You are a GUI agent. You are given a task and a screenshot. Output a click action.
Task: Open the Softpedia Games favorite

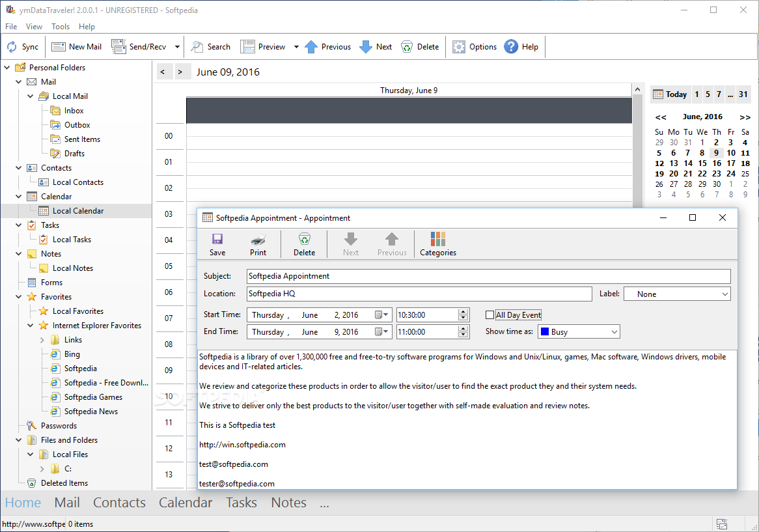[93, 397]
